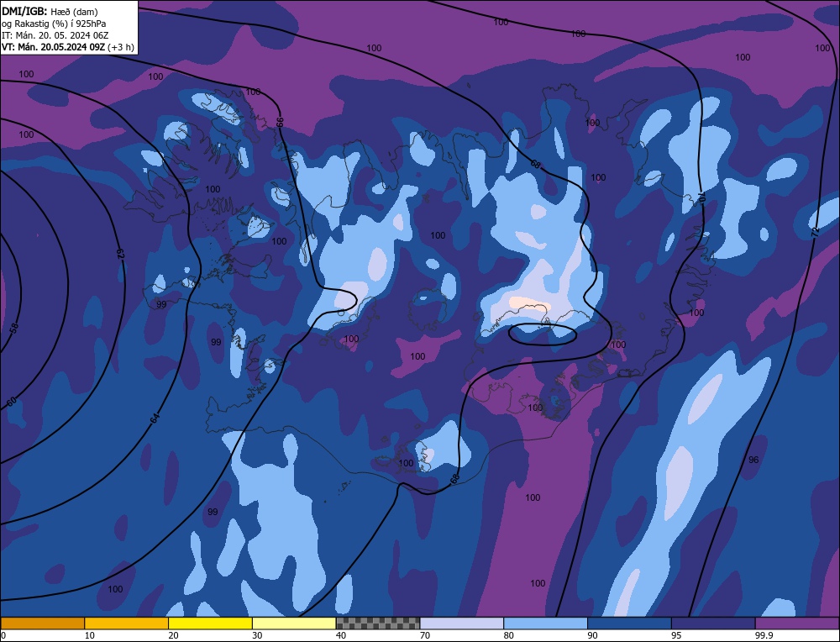Click the orange 10–20 legend swatch
The width and height of the screenshot is (840, 642).
point(127,623)
